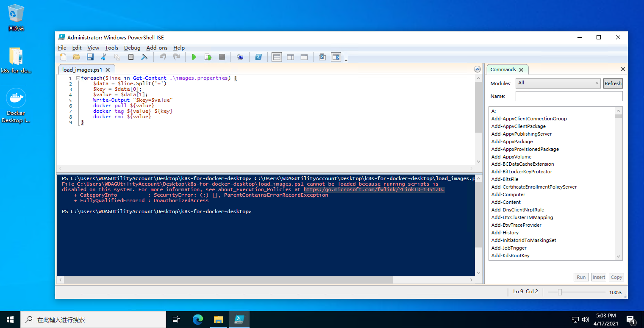This screenshot has width=644, height=328.
Task: Select Add-Content command
Action: pos(506,202)
